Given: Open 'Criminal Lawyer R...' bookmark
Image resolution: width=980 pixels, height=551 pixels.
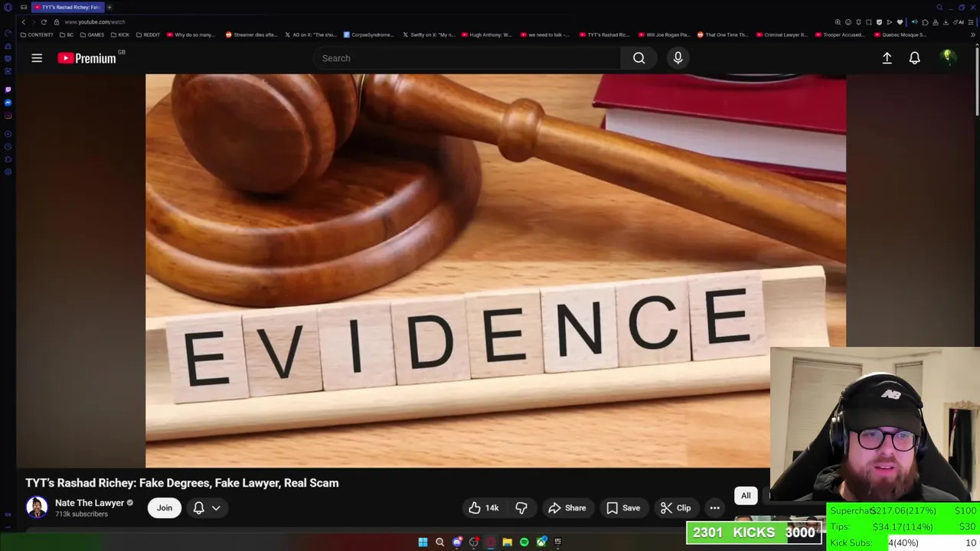Looking at the screenshot, I should click(x=782, y=34).
